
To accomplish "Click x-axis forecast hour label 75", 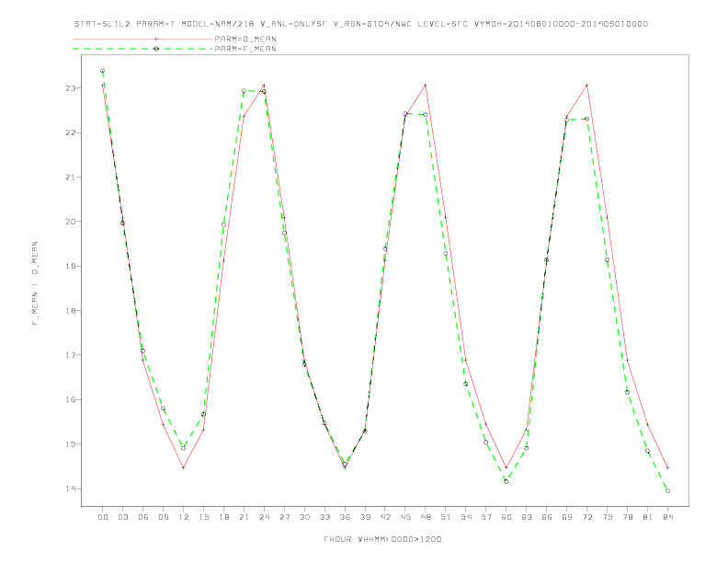I will click(608, 517).
